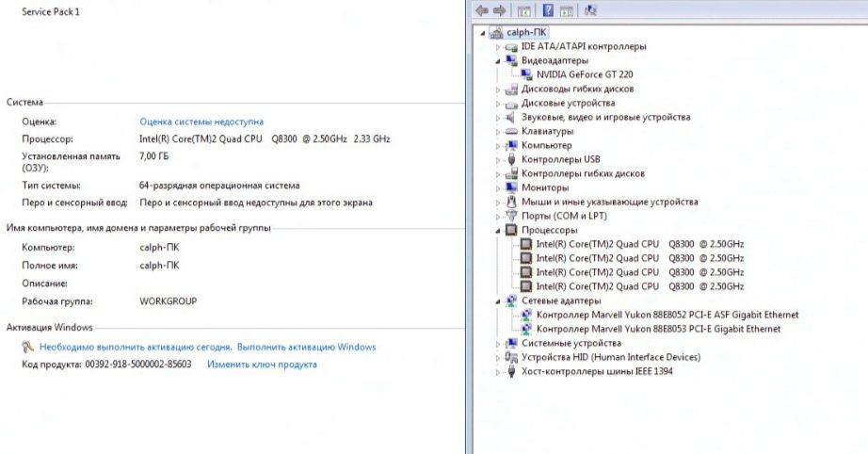Click Изменить ключ продукта link
The height and width of the screenshot is (454, 868).
pyautogui.click(x=262, y=365)
